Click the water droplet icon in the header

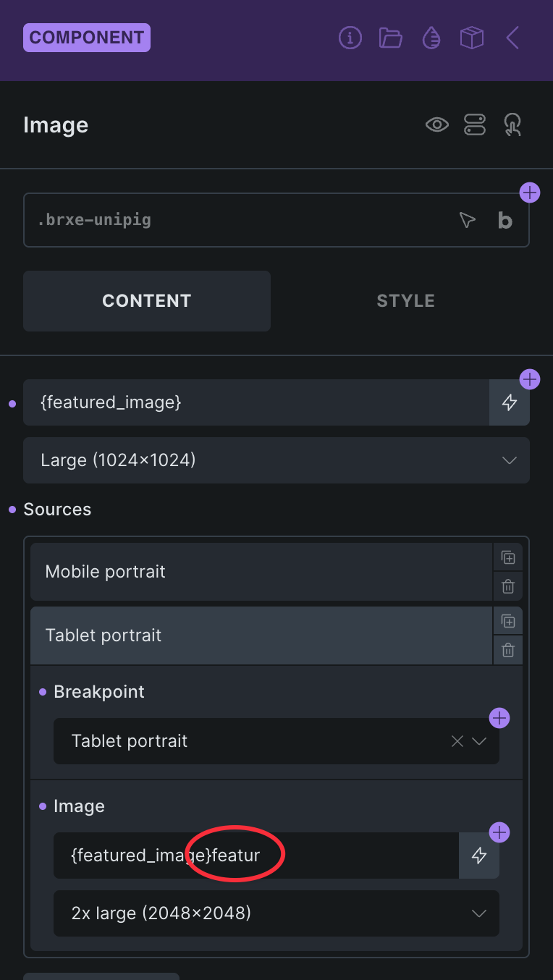pyautogui.click(x=431, y=38)
